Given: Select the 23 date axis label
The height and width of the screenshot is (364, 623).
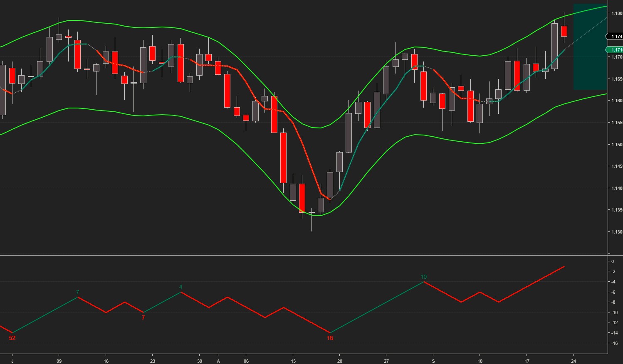Looking at the screenshot, I should 153,361.
